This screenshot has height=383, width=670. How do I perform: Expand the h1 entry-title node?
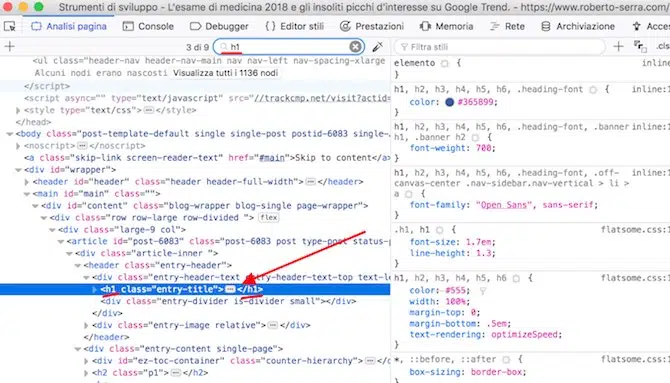[95, 289]
